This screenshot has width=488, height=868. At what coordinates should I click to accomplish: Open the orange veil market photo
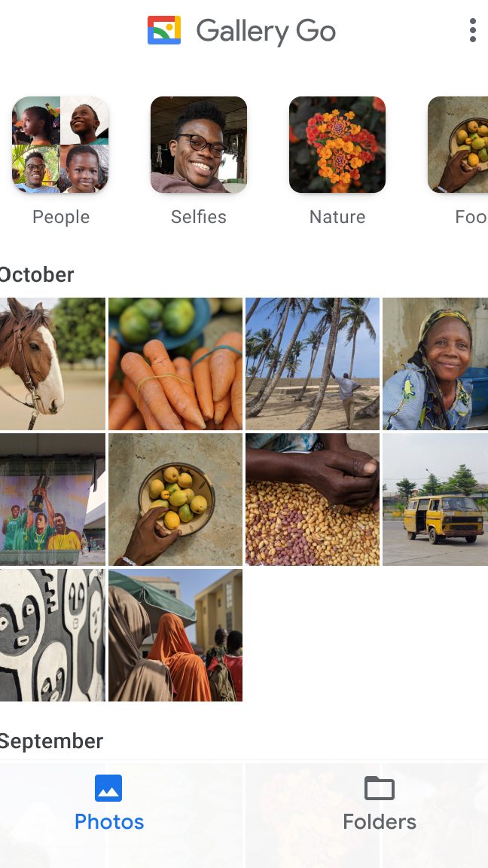point(175,635)
